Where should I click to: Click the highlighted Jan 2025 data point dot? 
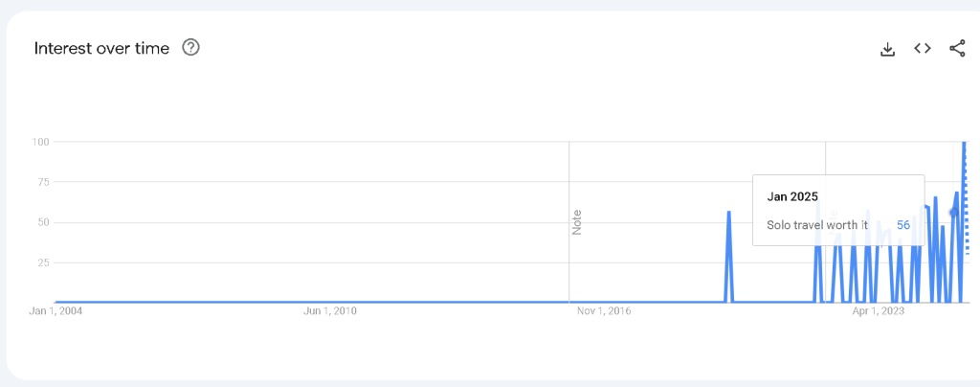954,213
